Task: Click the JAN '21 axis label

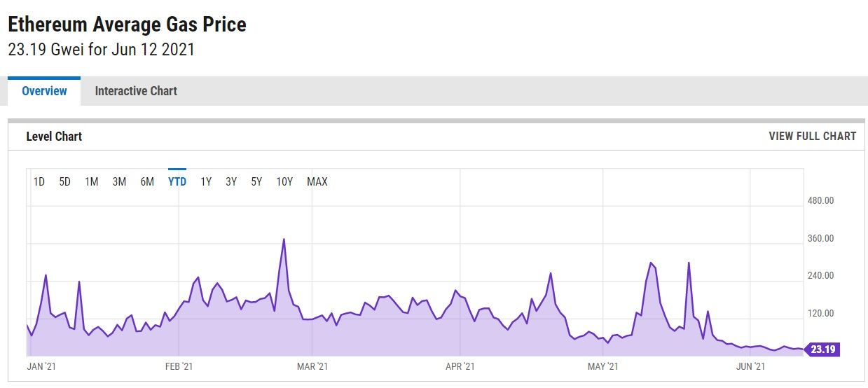Action: coord(41,366)
